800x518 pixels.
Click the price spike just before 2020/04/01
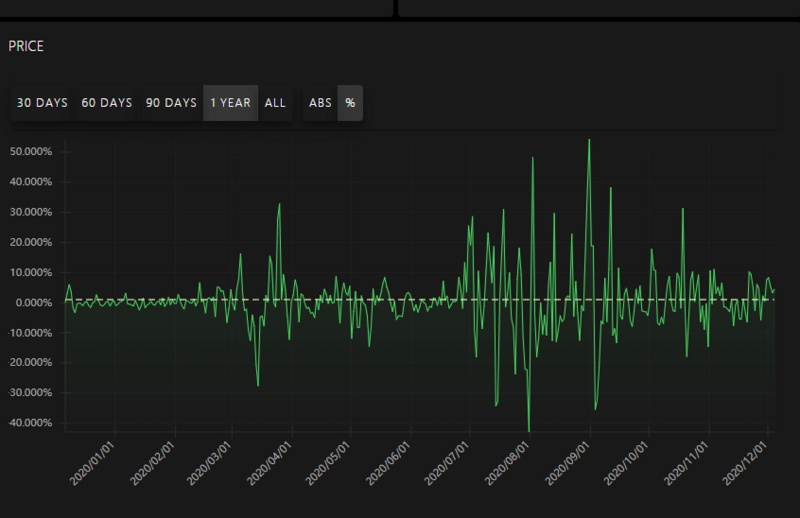tap(279, 205)
